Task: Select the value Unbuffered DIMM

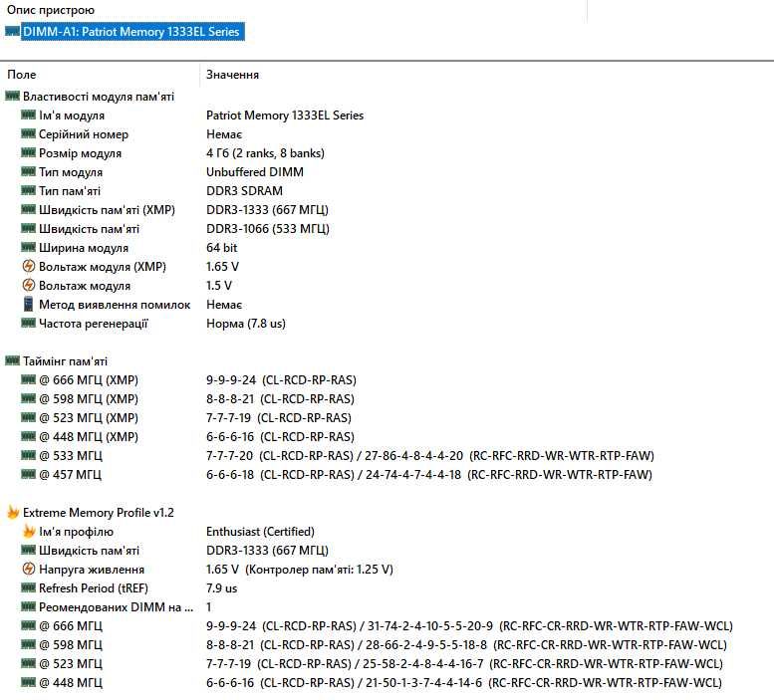Action: tap(255, 172)
